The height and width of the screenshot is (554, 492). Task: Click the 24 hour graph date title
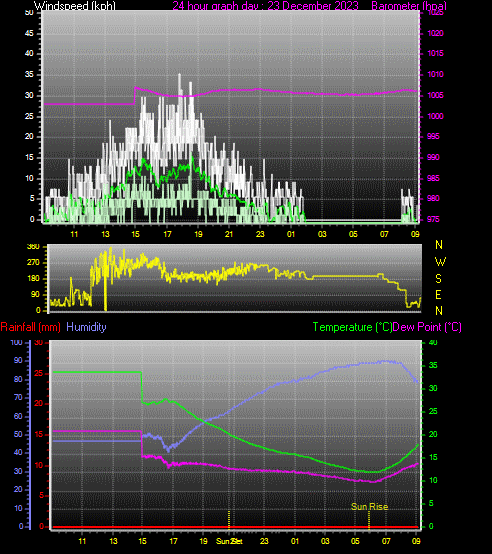[x=265, y=6]
